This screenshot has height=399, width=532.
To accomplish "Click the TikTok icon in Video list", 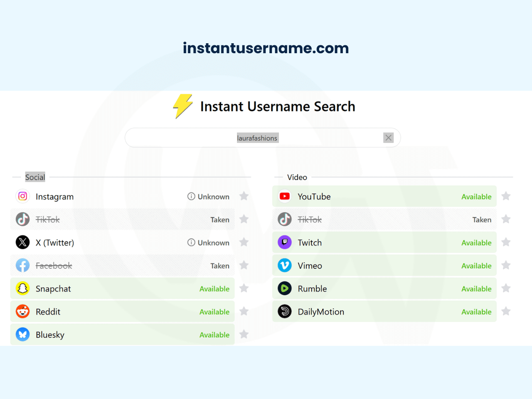I will click(285, 219).
